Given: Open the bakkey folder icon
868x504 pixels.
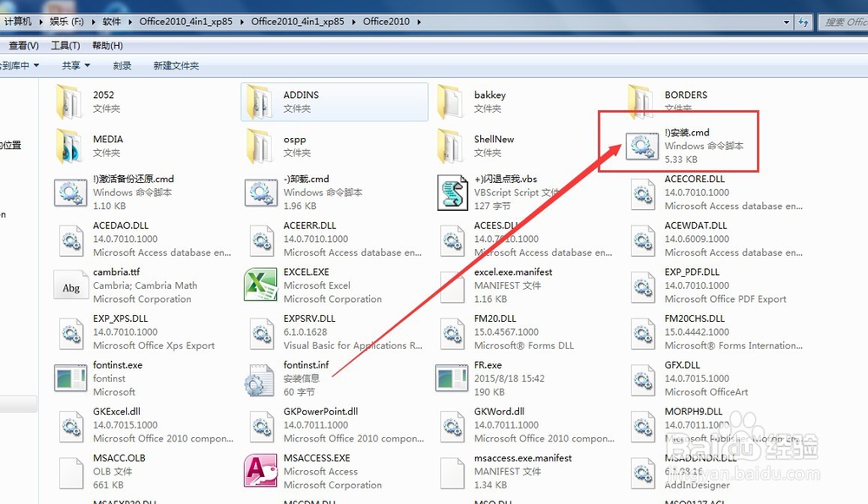Looking at the screenshot, I should (x=450, y=101).
